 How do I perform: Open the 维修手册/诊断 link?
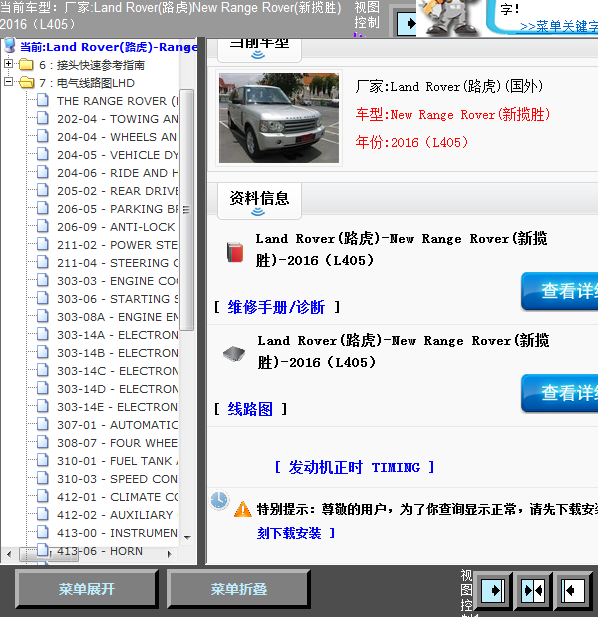[x=276, y=307]
